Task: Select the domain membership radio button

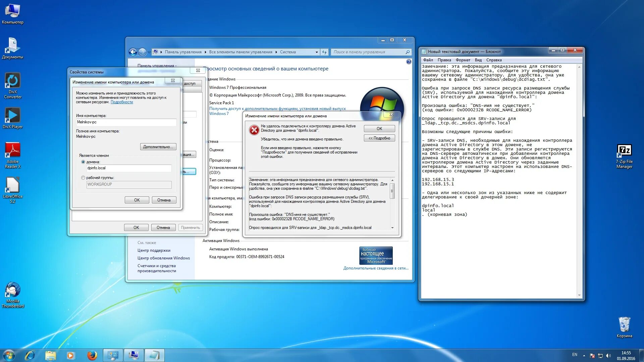Action: (83, 162)
